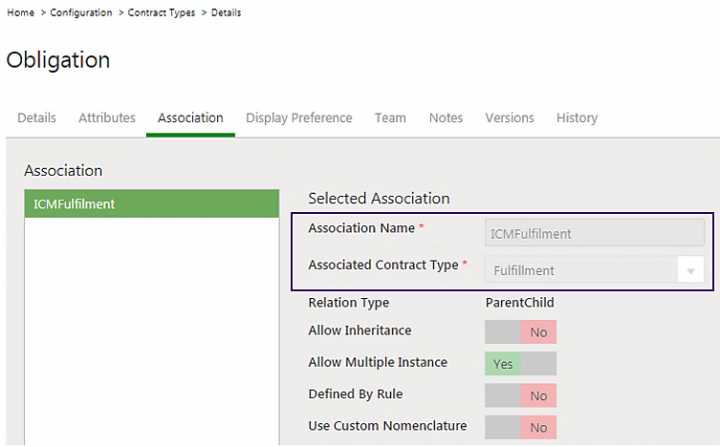Toggle the Allow Inheritance switch
The width and height of the screenshot is (720, 447).
click(520, 332)
